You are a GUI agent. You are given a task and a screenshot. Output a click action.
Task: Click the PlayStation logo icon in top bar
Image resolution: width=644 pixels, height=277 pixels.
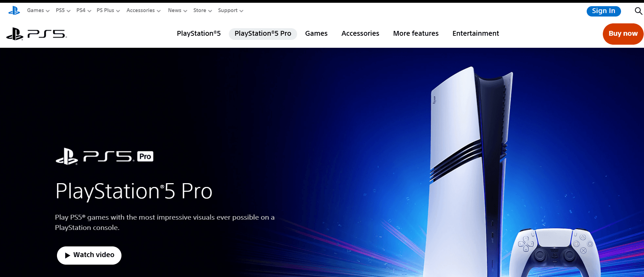coord(14,11)
